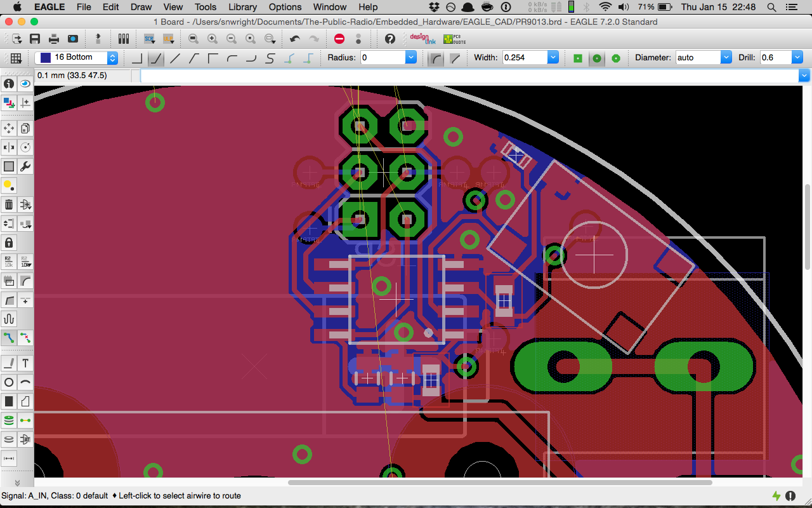Image resolution: width=812 pixels, height=508 pixels.
Task: Choose the right-angle wire bend style
Action: [x=136, y=58]
